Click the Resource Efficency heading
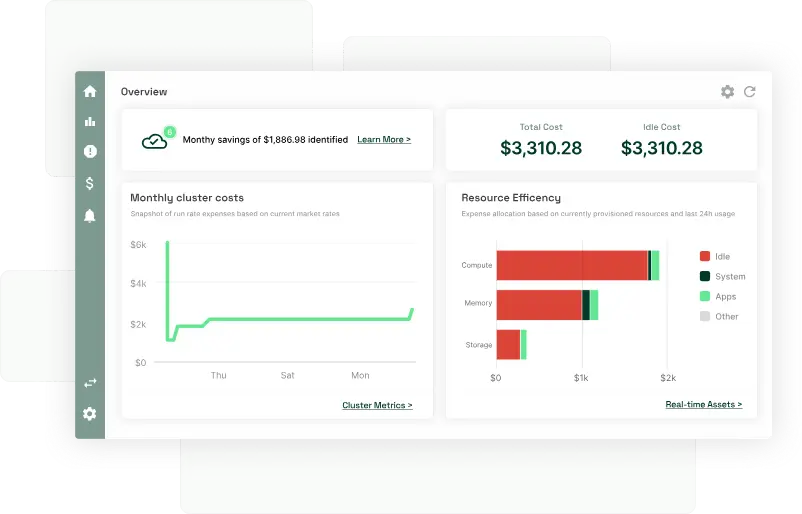This screenshot has height=514, width=802. 511,198
